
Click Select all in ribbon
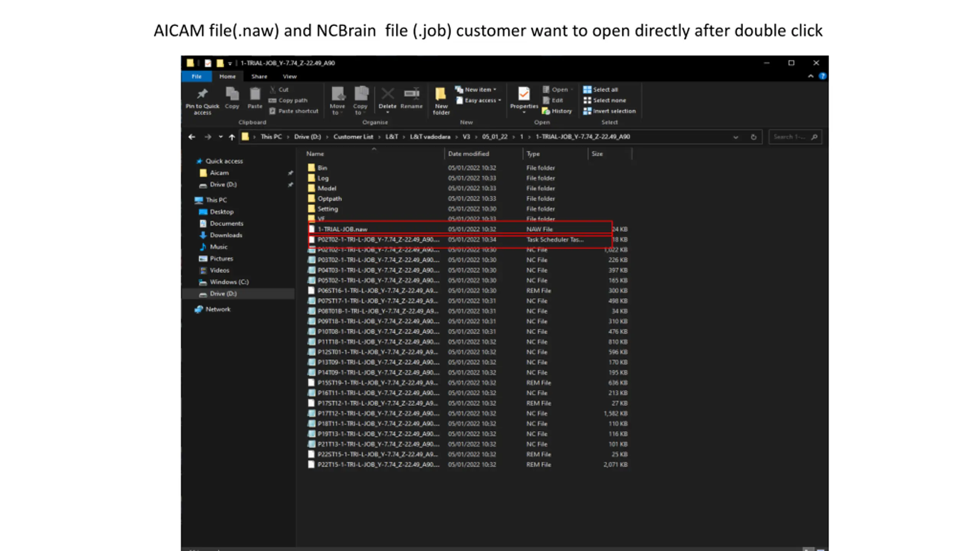tap(601, 90)
